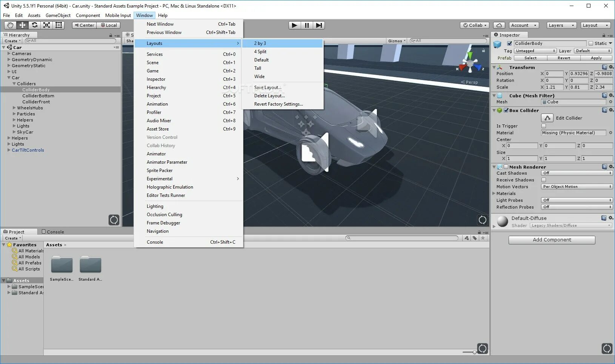Open the Cast Shadows dropdown

577,173
